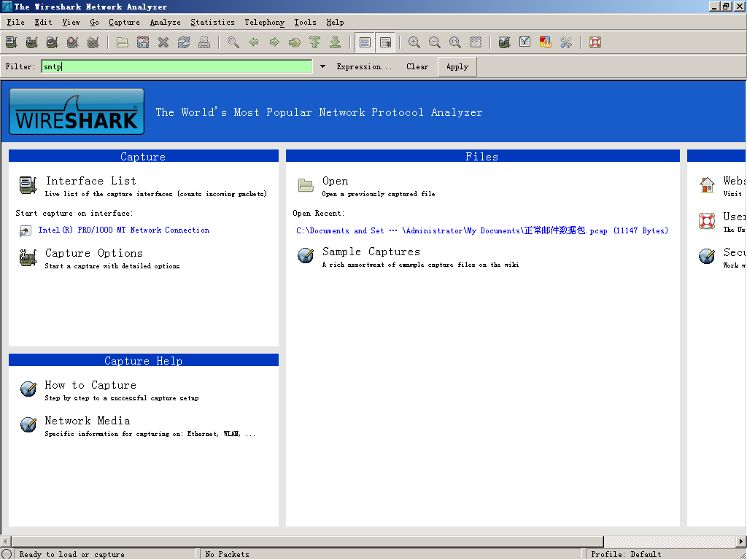
Task: Open help lifebuoy toolbar icon
Action: coord(595,42)
